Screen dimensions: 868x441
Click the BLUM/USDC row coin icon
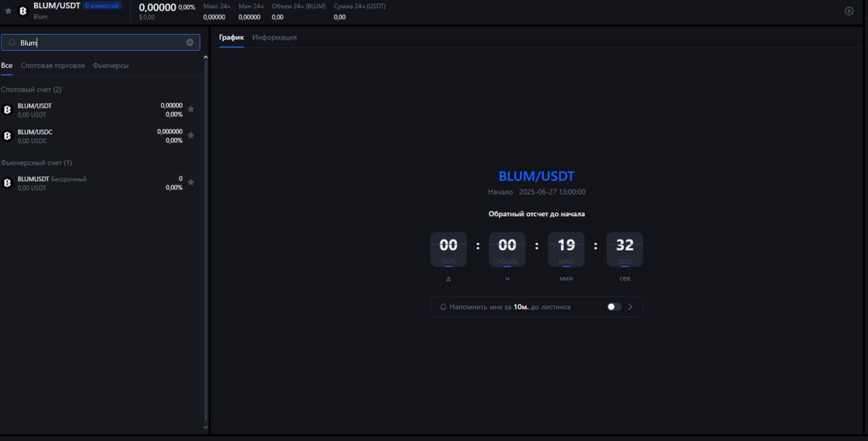coord(7,136)
